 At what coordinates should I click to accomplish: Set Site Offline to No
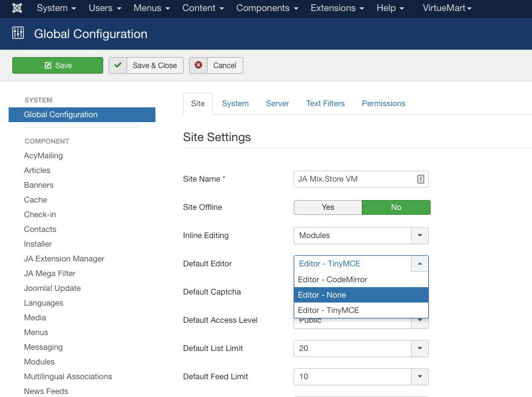396,207
